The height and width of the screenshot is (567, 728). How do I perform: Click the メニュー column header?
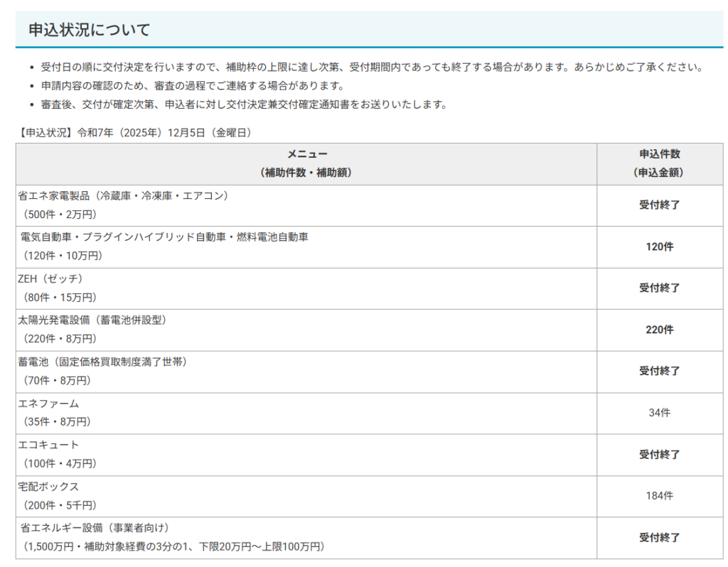(x=306, y=154)
